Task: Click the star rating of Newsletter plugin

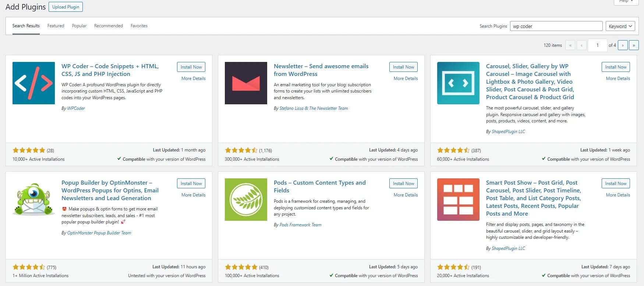Action: tap(241, 150)
